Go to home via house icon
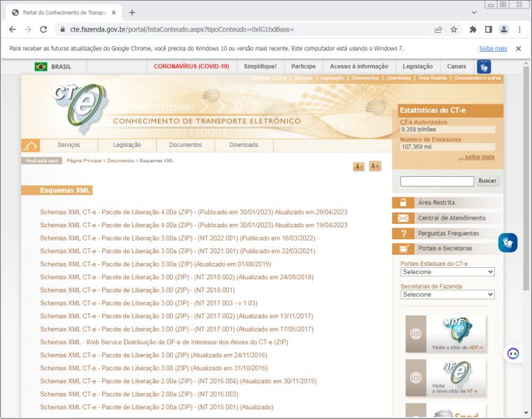 click(x=31, y=145)
